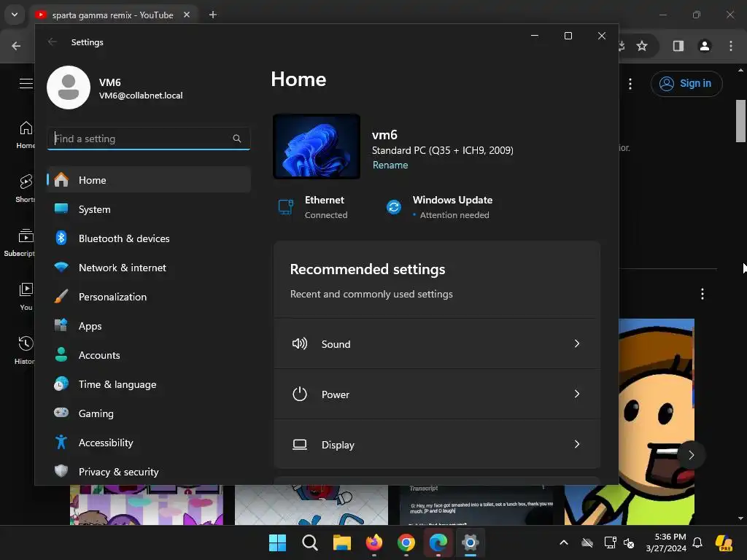Open Bluetooth & devices settings
Screen dimensions: 747x560
point(149,238)
